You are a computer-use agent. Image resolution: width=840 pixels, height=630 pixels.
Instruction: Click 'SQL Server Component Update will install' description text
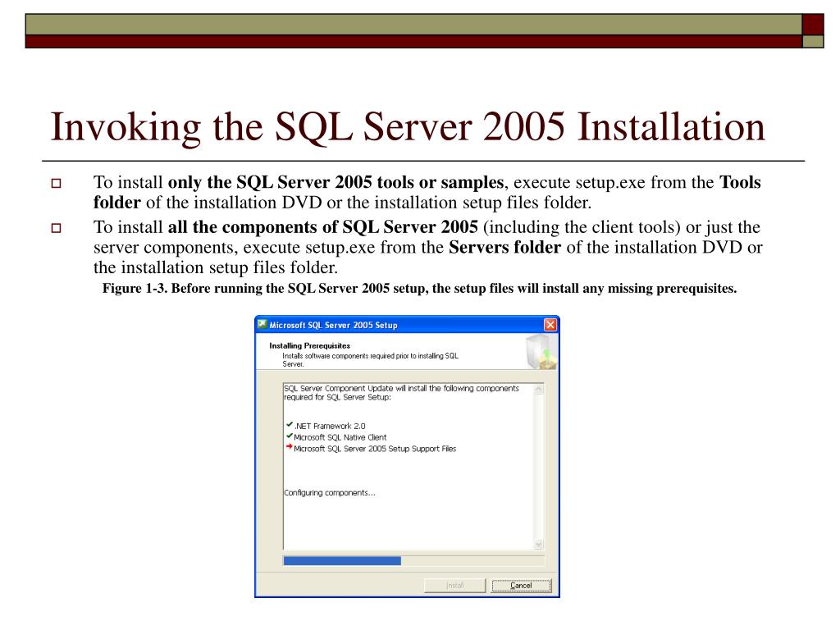[401, 393]
